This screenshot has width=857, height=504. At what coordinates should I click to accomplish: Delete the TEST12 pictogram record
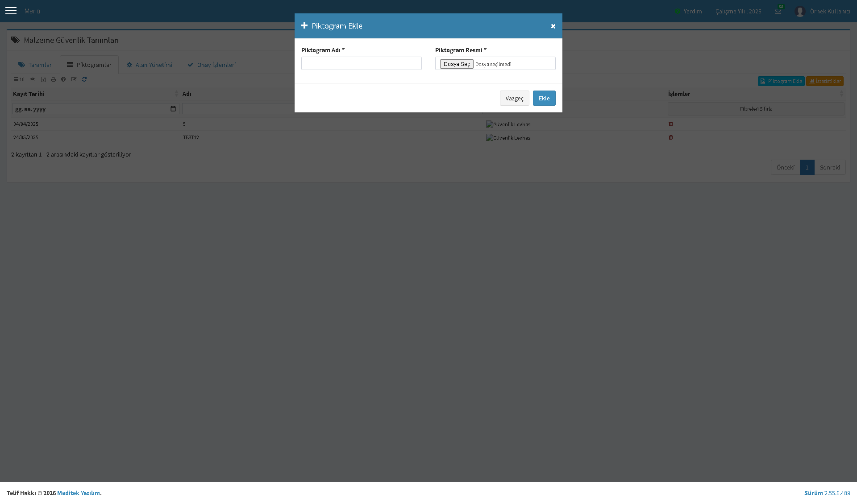pos(671,137)
